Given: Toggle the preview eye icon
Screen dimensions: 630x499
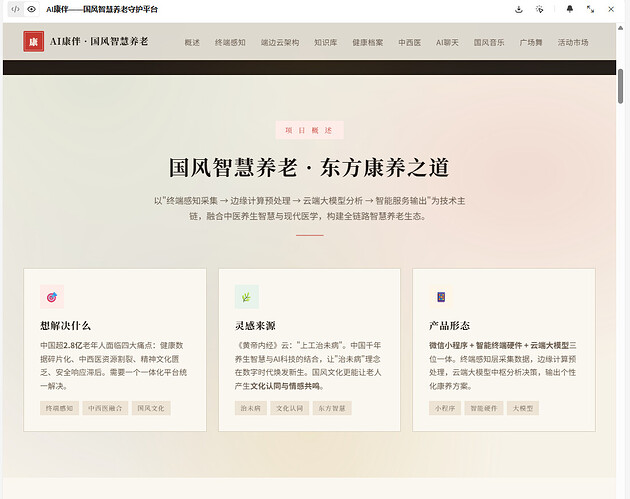Looking at the screenshot, I should pos(31,9).
